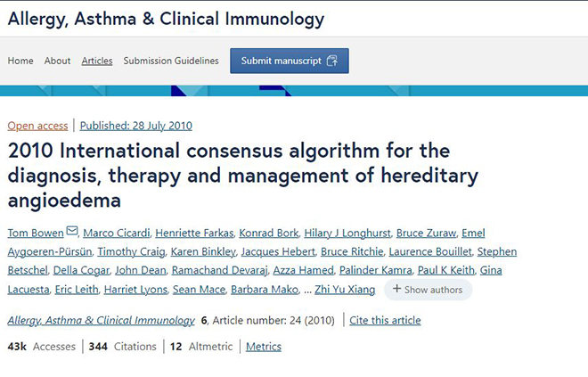Click the Allergy, Asthma & Clinical Immunology header title

tap(166, 19)
